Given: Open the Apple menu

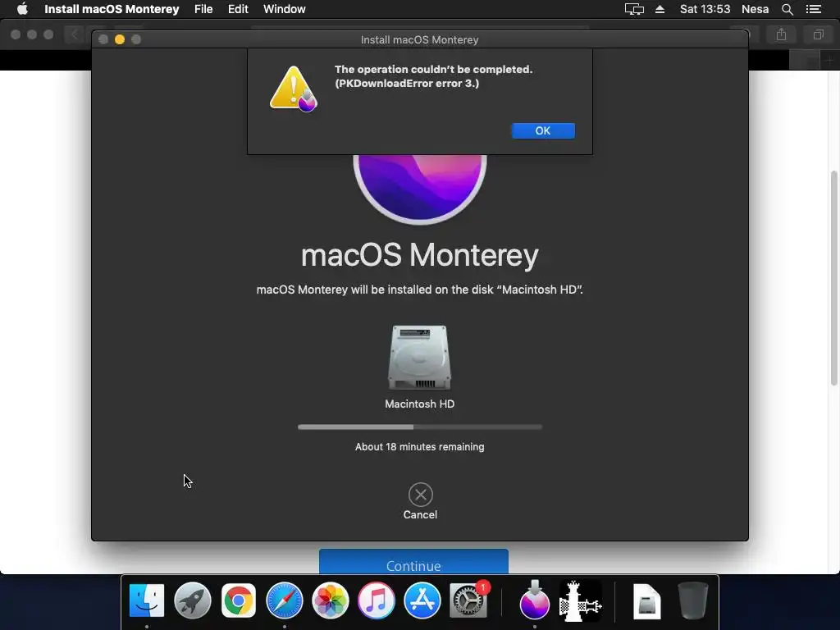Looking at the screenshot, I should [22, 9].
